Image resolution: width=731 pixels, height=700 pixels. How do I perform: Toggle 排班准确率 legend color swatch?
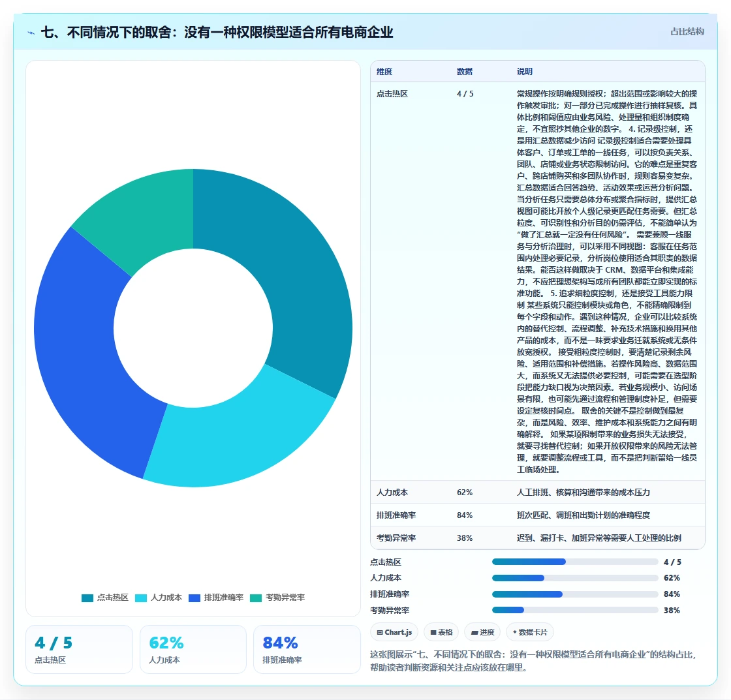point(194,598)
